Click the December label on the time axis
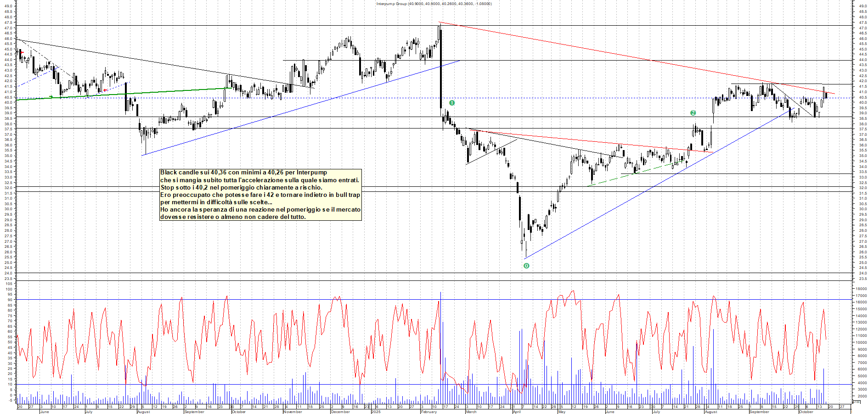This screenshot has height=414, width=868. [x=340, y=412]
